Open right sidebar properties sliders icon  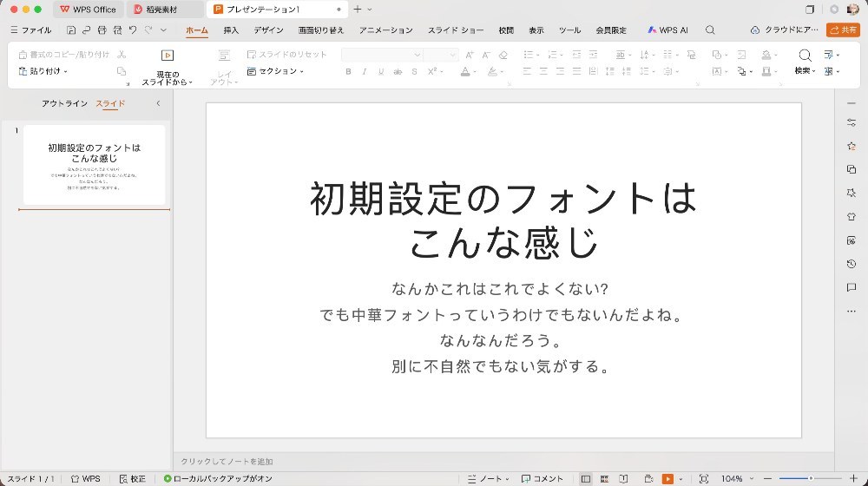[x=852, y=122]
